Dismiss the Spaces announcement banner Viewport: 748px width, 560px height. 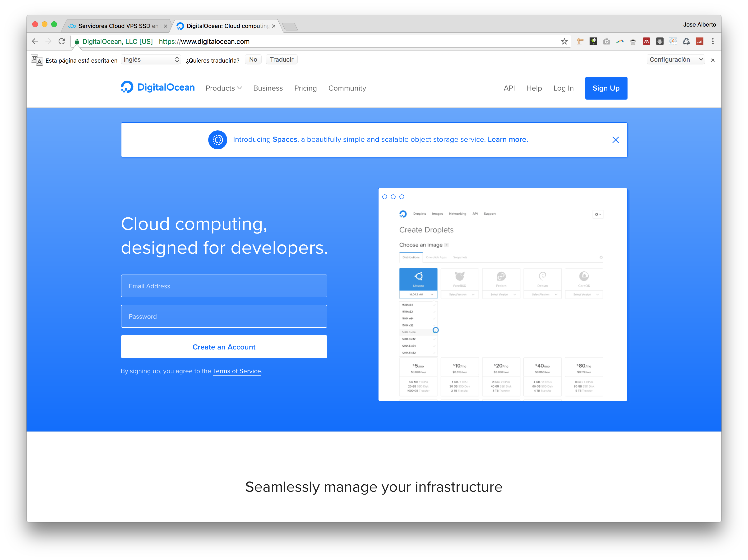click(x=615, y=140)
